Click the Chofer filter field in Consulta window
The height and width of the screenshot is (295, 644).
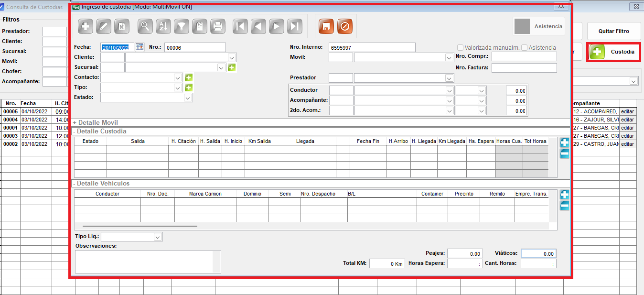click(x=54, y=71)
